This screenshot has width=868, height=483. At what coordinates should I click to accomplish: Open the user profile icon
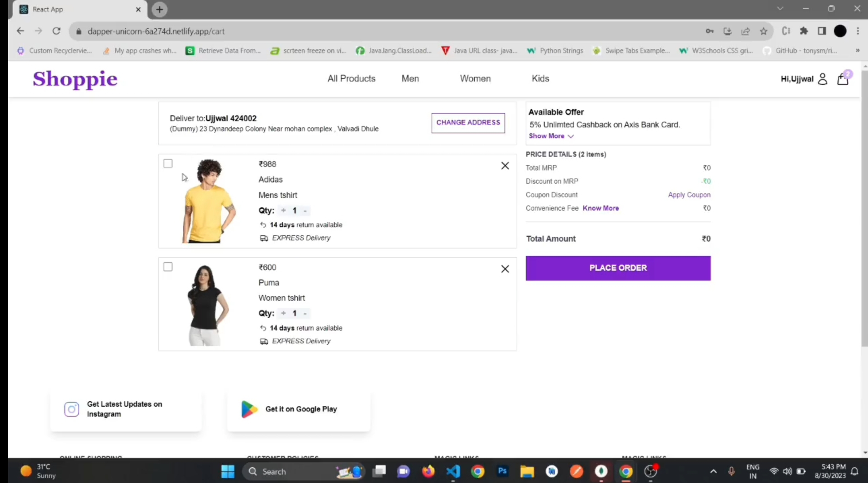823,79
